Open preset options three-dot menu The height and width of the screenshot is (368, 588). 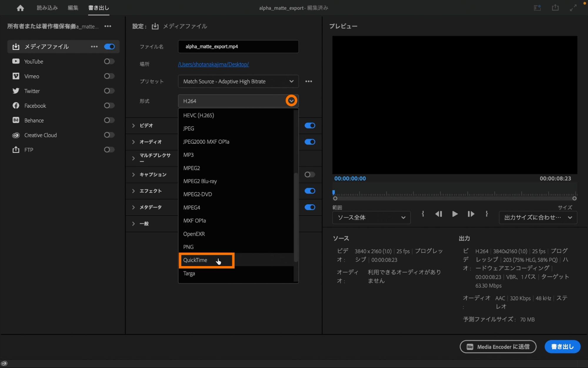pos(309,82)
